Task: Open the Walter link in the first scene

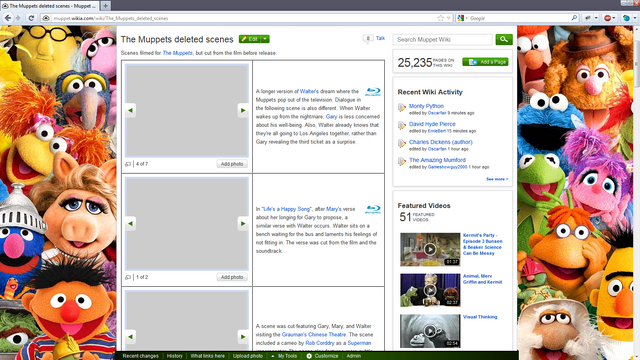Action: (x=307, y=91)
